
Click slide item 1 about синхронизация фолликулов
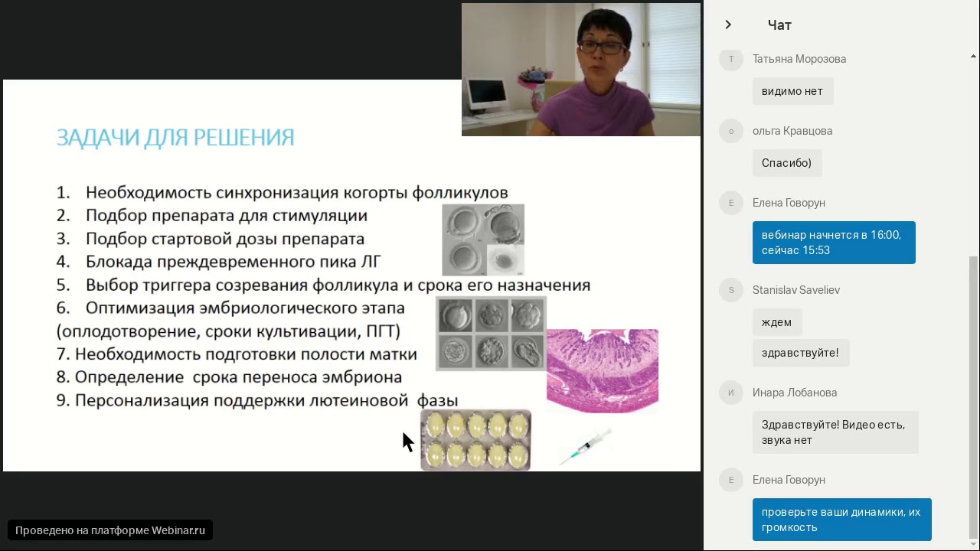coord(282,193)
